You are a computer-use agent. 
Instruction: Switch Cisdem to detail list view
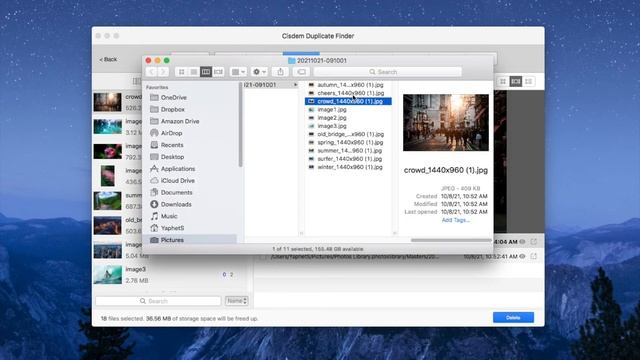click(x=529, y=82)
